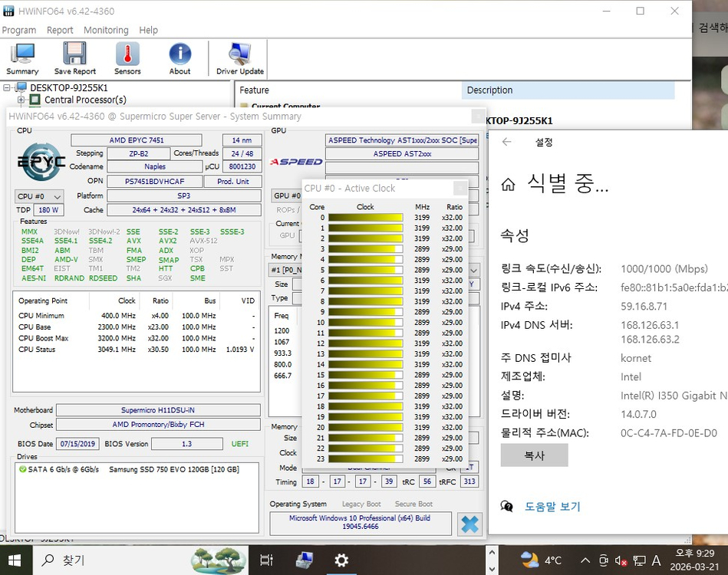
Task: Click the AMD Promontory/Bixby FCH chipset field
Action: [158, 425]
